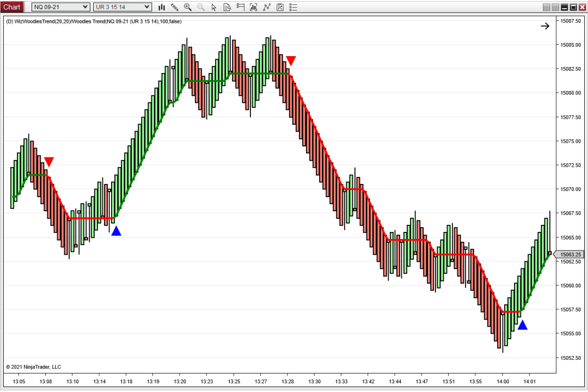Open the Indicators dialog icon
The width and height of the screenshot is (588, 392).
pyautogui.click(x=267, y=7)
